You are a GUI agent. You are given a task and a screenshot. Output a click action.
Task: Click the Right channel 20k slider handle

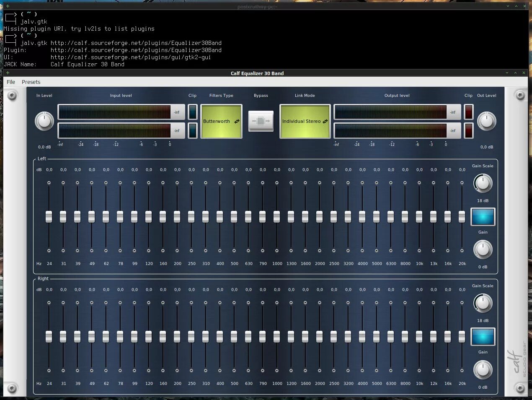[x=462, y=337]
